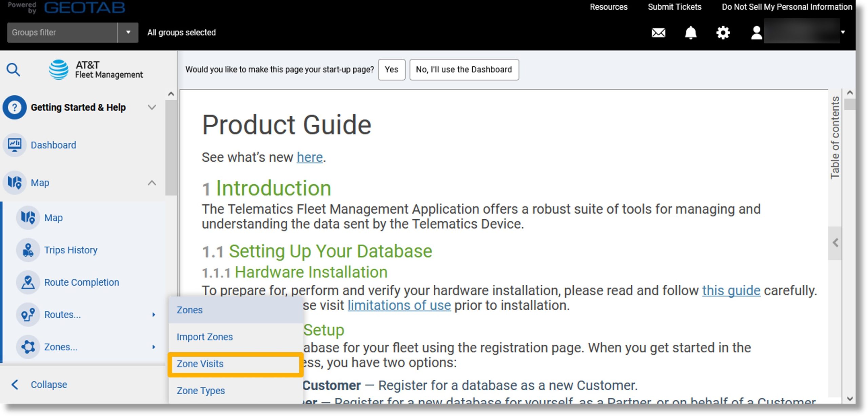Open the Groups filter dropdown
The image size is (868, 416).
point(127,32)
